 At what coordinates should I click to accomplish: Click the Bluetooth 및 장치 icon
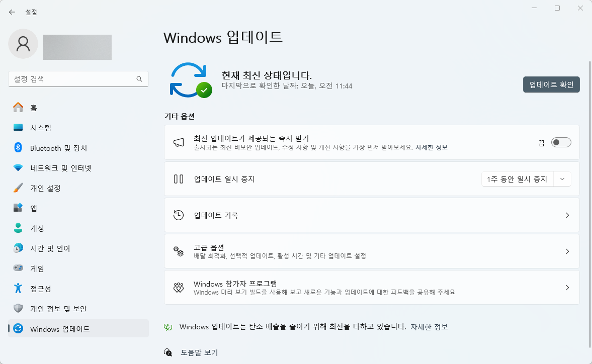click(18, 147)
